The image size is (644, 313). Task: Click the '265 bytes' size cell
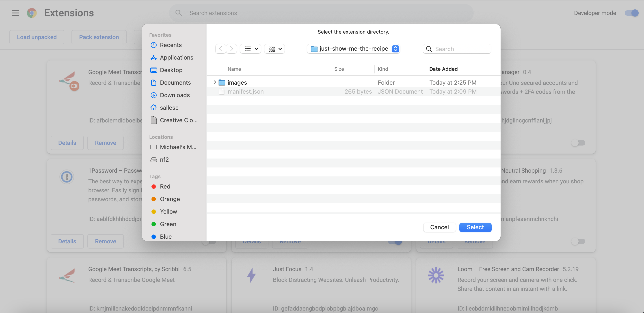(358, 91)
